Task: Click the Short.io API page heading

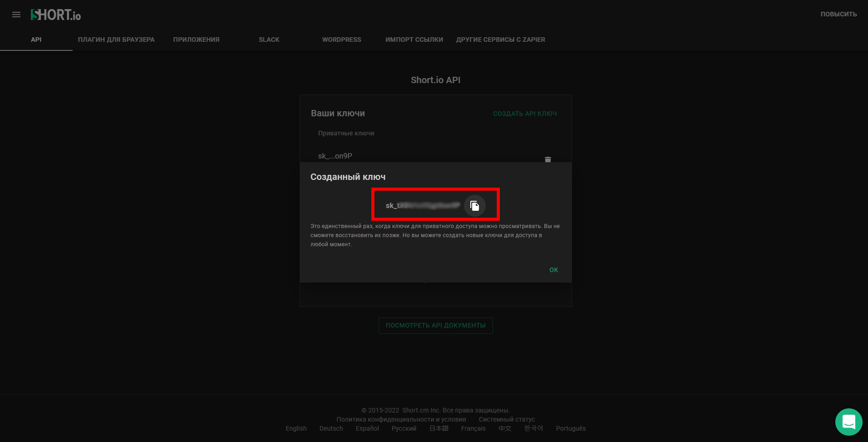Action: pos(435,80)
